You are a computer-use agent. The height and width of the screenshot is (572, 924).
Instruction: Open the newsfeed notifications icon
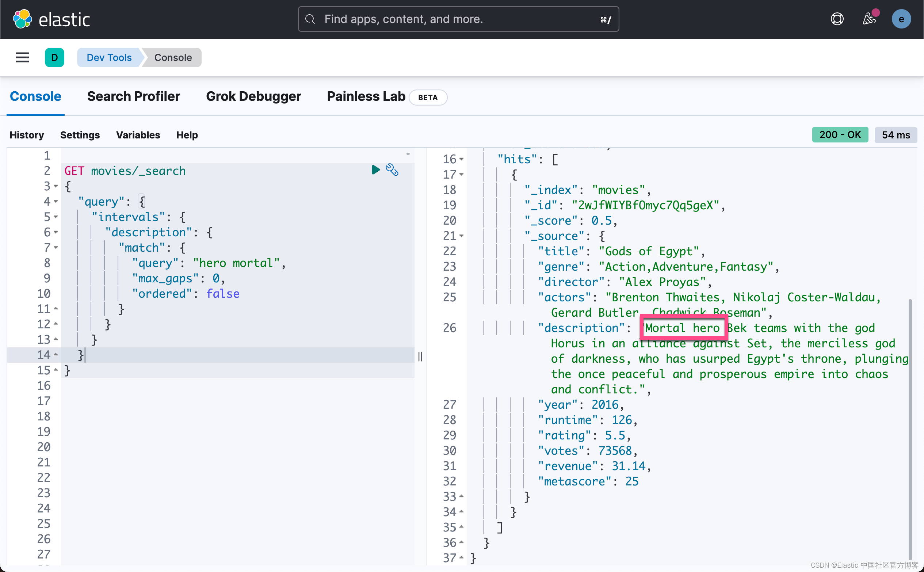(x=869, y=19)
